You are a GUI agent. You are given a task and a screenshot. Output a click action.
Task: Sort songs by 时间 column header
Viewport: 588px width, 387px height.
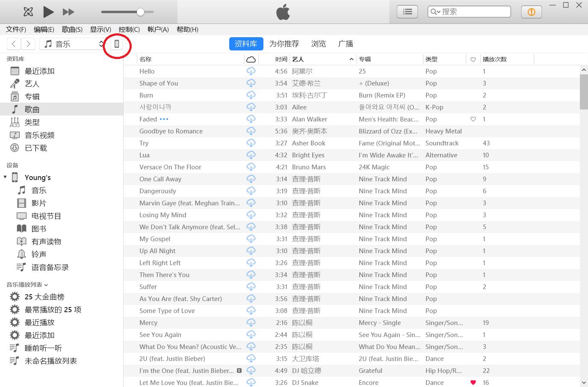point(281,59)
